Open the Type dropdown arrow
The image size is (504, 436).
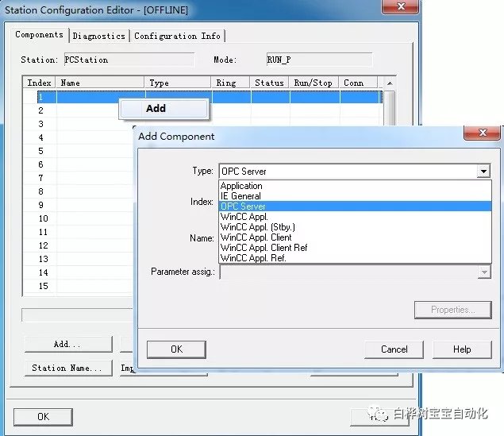pyautogui.click(x=483, y=171)
